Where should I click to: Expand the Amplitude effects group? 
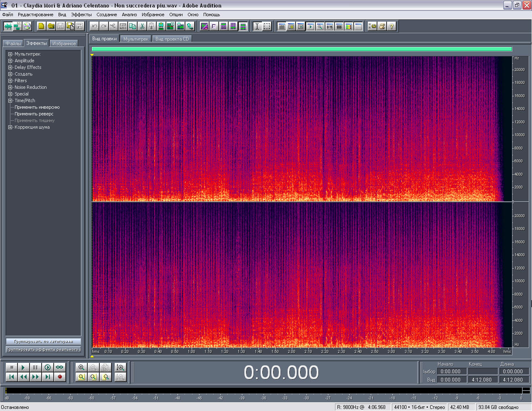point(10,61)
